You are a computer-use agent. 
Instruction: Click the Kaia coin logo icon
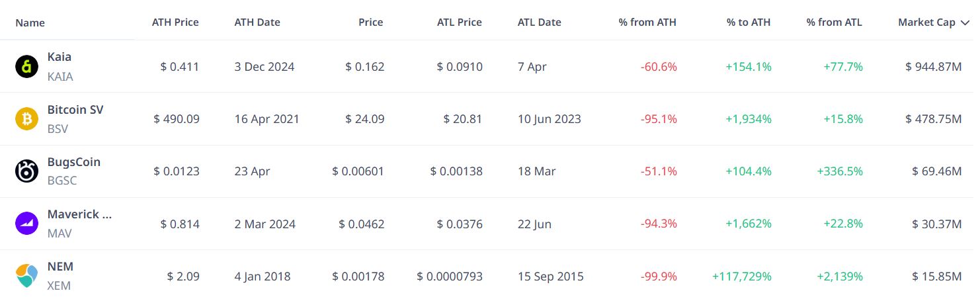27,67
